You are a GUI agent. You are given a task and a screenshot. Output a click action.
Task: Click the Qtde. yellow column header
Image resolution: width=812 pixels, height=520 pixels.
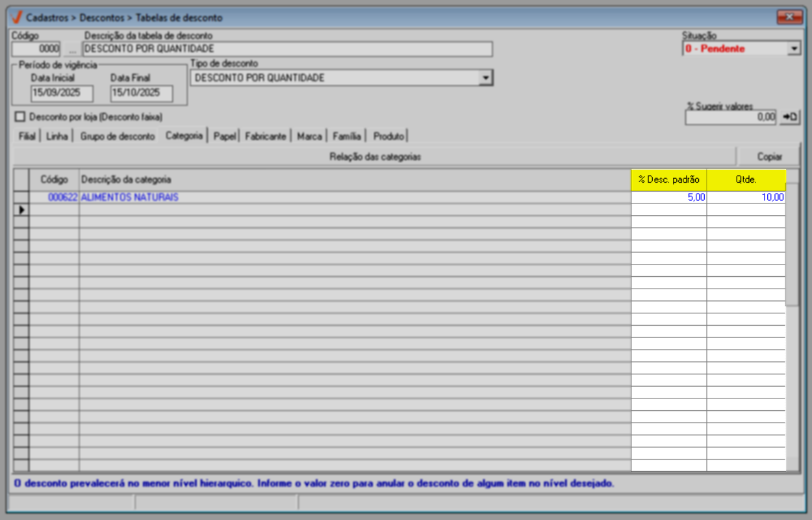point(746,179)
